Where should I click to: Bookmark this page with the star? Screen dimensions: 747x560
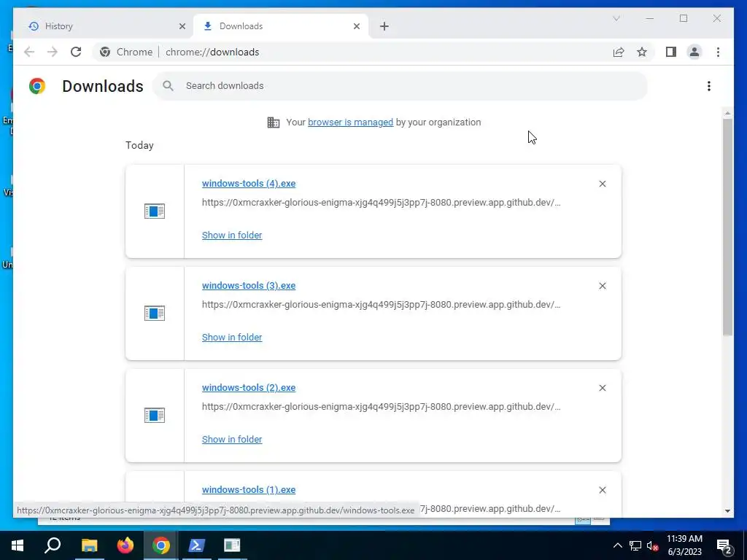tap(642, 52)
